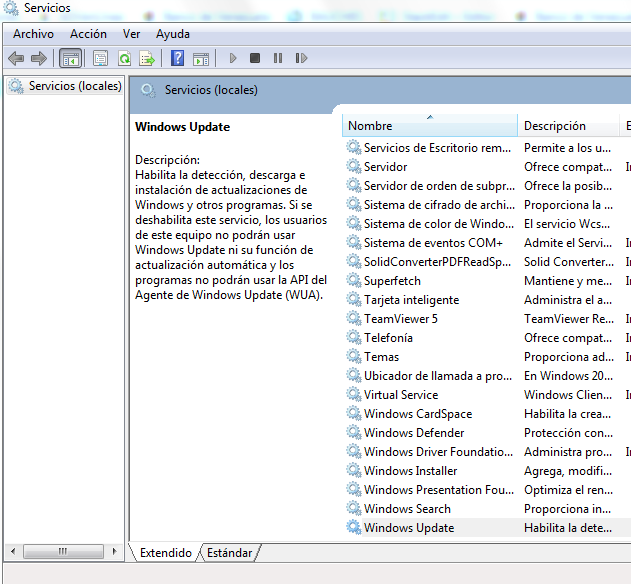631x584 pixels.
Task: Select the Windows Installer service
Action: [410, 471]
